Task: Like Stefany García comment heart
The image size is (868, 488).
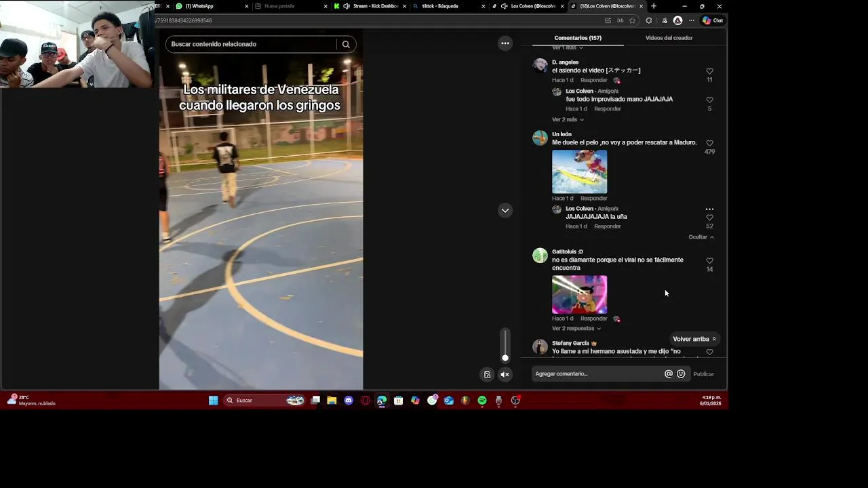Action: click(710, 352)
